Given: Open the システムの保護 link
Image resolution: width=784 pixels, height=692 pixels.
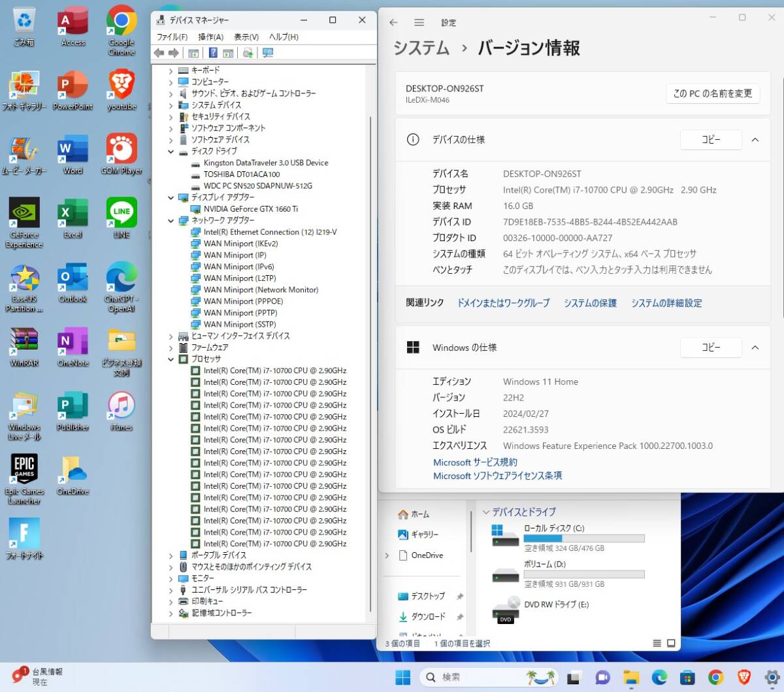Looking at the screenshot, I should point(591,303).
